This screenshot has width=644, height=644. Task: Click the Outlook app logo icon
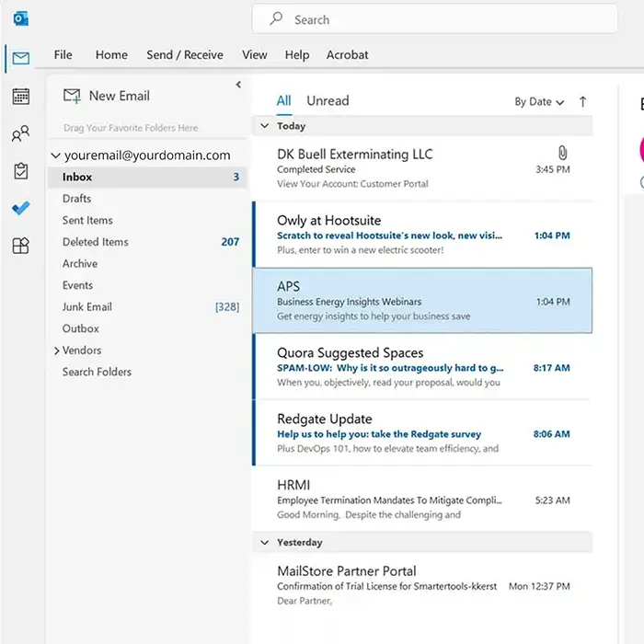tap(20, 19)
